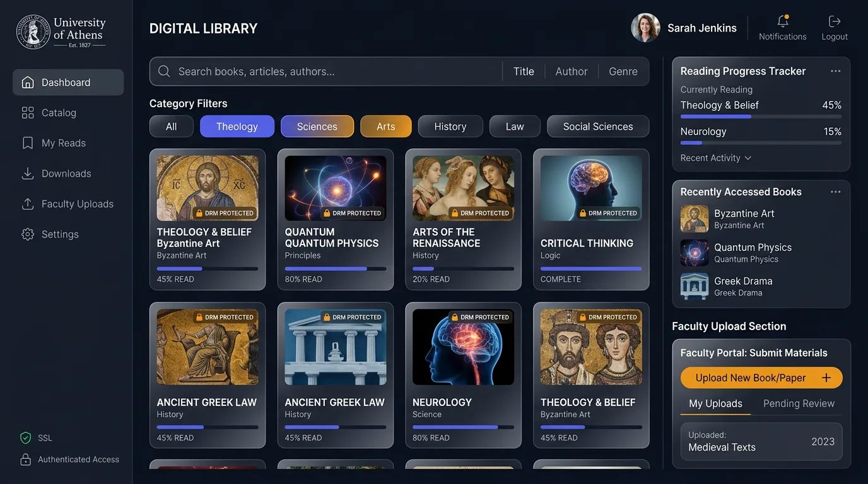Toggle the Theology category filter
The width and height of the screenshot is (868, 484).
(237, 126)
